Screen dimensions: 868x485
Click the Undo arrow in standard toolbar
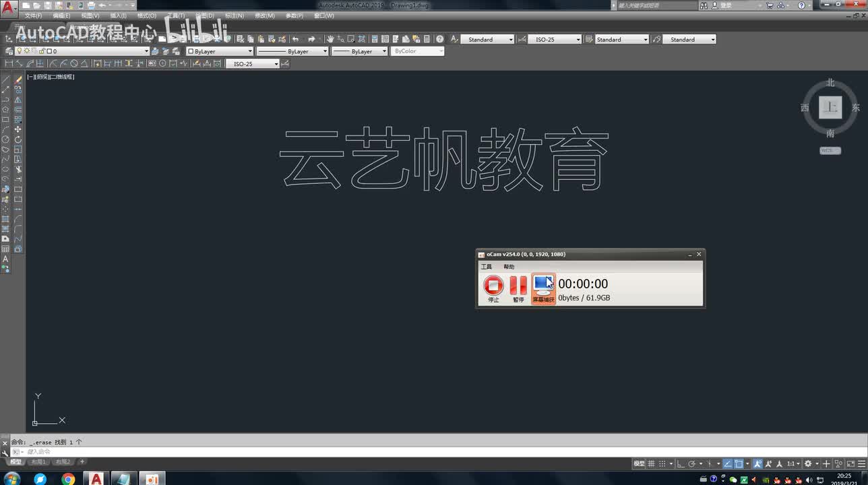click(x=295, y=39)
